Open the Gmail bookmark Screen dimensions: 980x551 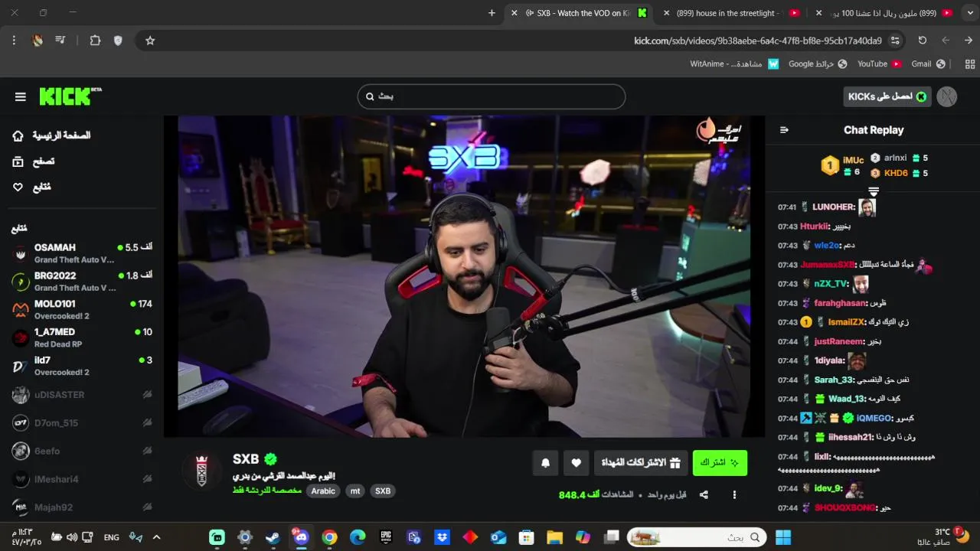tap(928, 64)
